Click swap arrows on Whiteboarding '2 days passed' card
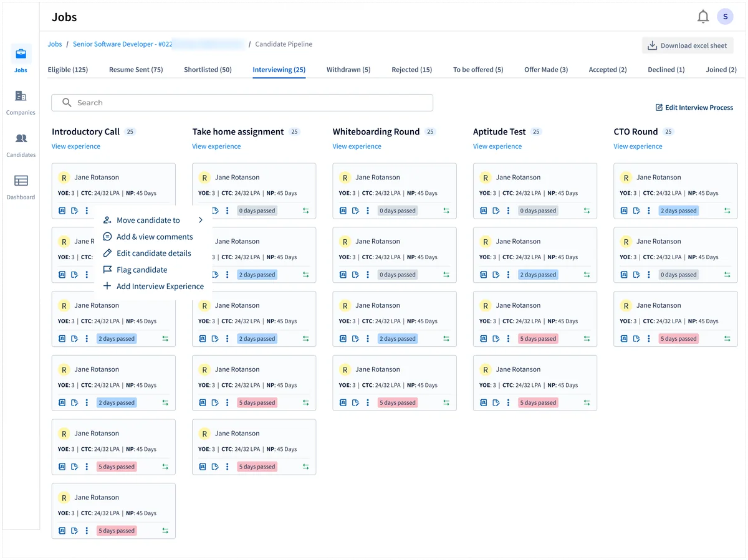Image resolution: width=748 pixels, height=560 pixels. coord(446,339)
